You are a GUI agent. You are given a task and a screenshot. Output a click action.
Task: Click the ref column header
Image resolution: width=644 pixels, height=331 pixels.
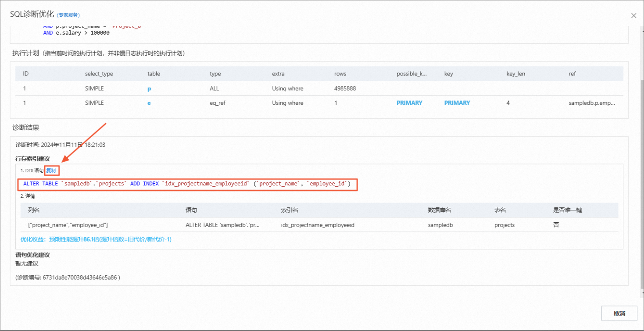tap(572, 74)
